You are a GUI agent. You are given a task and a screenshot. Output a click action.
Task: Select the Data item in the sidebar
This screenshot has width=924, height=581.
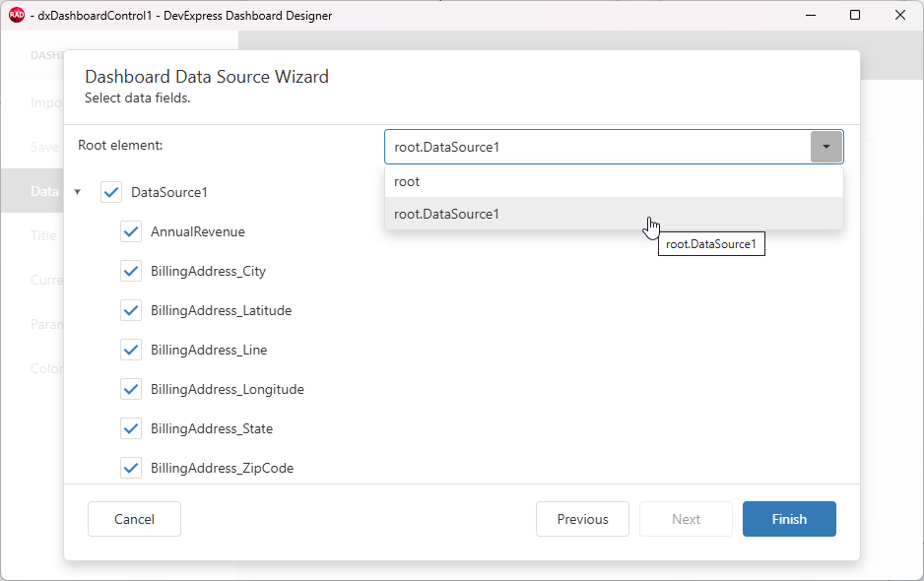pyautogui.click(x=43, y=191)
